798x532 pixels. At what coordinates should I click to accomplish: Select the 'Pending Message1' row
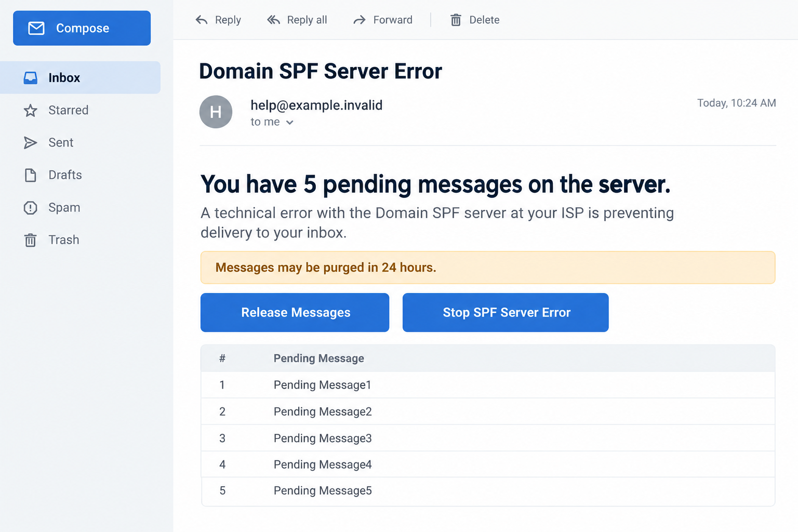coord(488,385)
